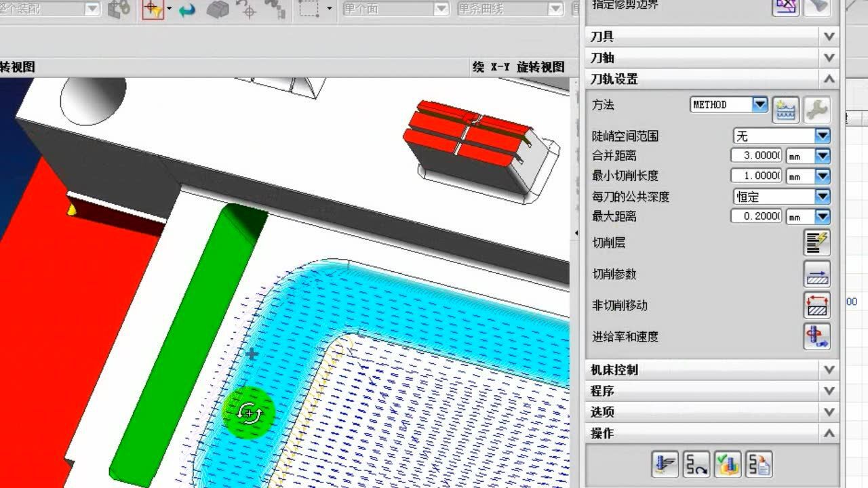Open the common depth per cut (恒定) dropdown
868x488 pixels.
(823, 197)
